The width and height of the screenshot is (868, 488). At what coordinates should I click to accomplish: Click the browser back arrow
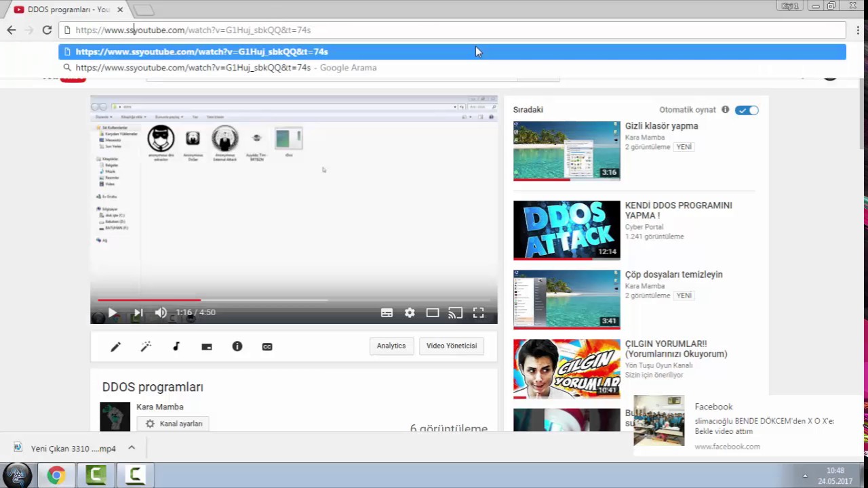click(x=12, y=30)
